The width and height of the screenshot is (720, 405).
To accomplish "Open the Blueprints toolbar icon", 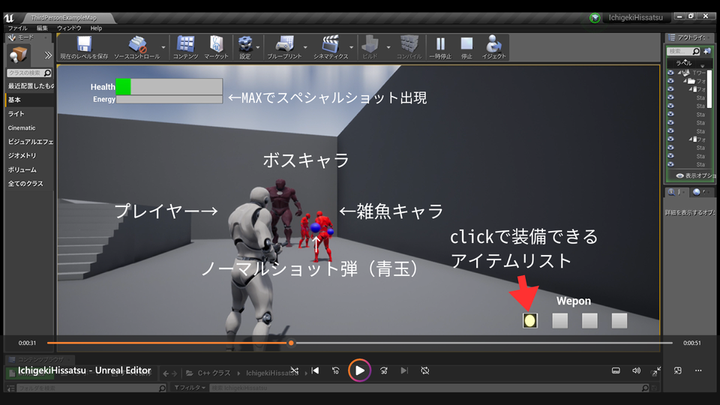I will point(284,45).
